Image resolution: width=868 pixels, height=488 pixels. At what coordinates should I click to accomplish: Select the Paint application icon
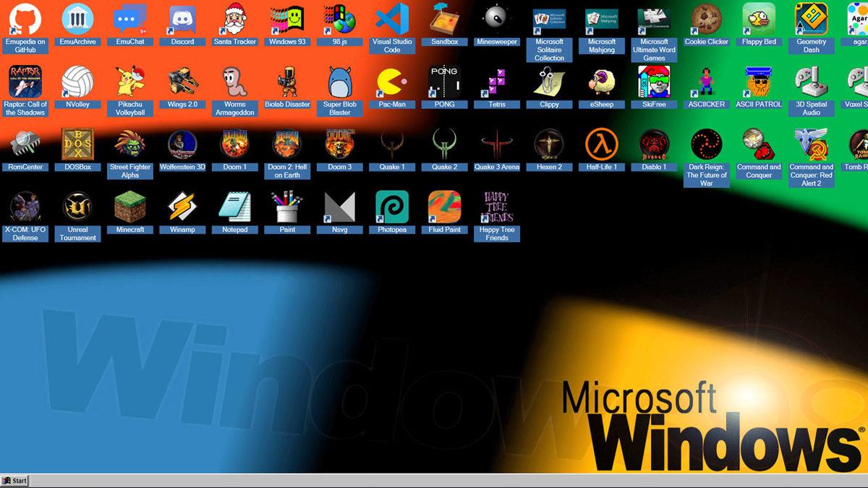point(287,207)
